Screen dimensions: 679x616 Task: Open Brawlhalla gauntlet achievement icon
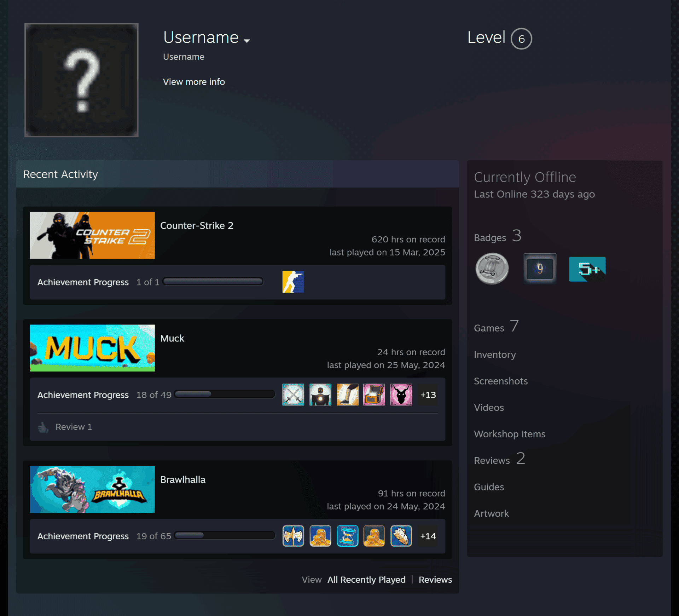click(401, 536)
